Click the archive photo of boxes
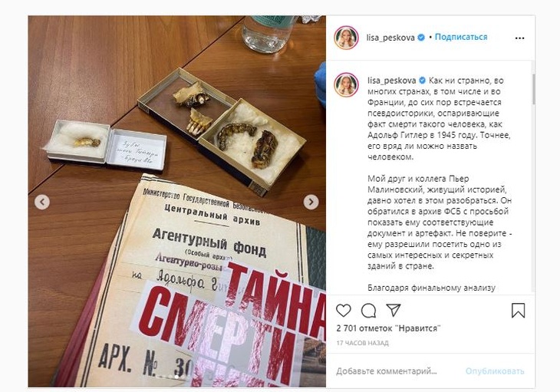 click(x=177, y=201)
